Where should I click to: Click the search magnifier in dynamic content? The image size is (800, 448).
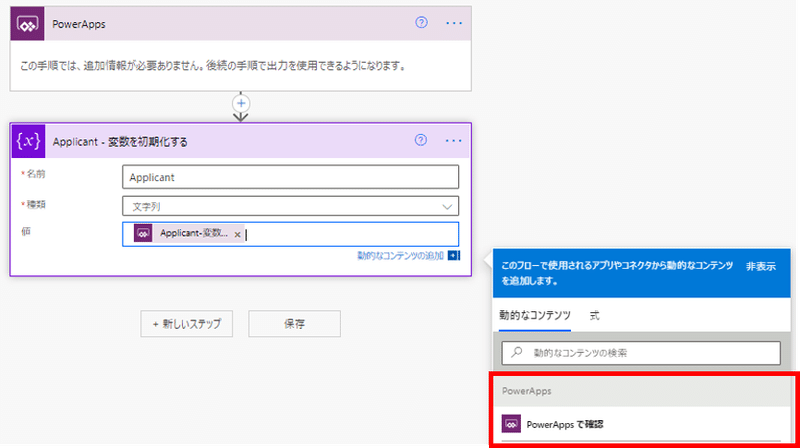(517, 352)
